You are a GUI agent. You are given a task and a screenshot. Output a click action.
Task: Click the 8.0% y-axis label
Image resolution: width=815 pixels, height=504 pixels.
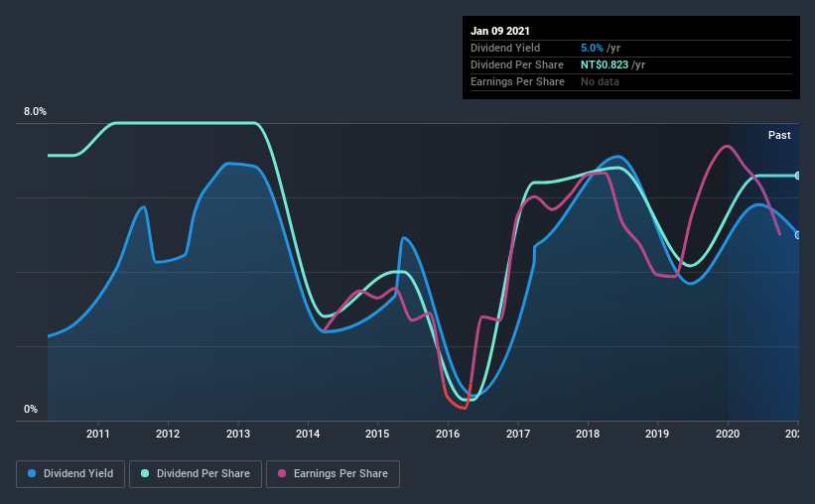[x=35, y=112]
